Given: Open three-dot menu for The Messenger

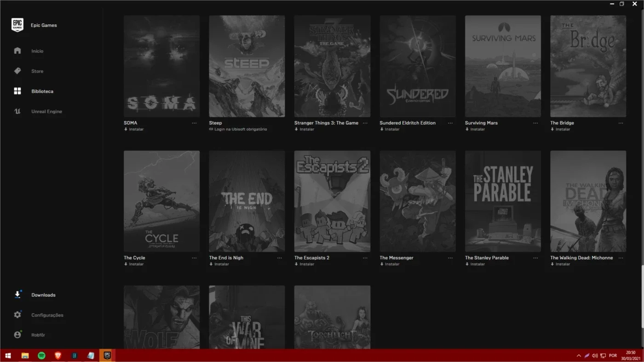Looking at the screenshot, I should (450, 258).
